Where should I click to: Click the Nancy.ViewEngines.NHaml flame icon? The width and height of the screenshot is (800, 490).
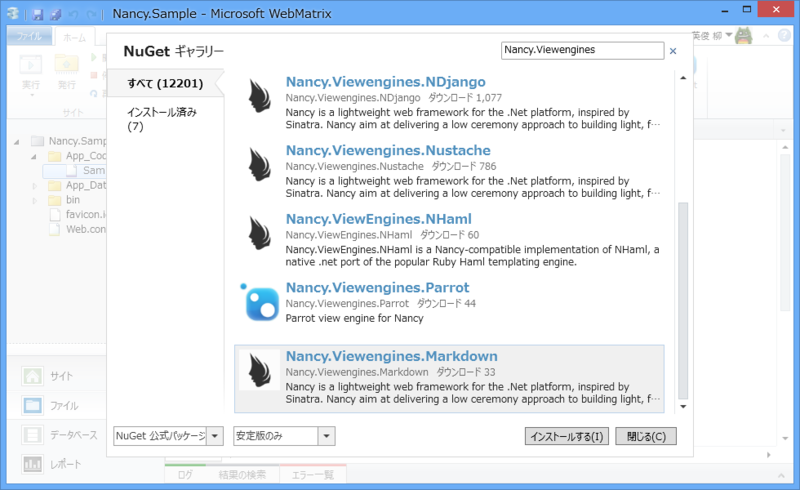tap(259, 233)
